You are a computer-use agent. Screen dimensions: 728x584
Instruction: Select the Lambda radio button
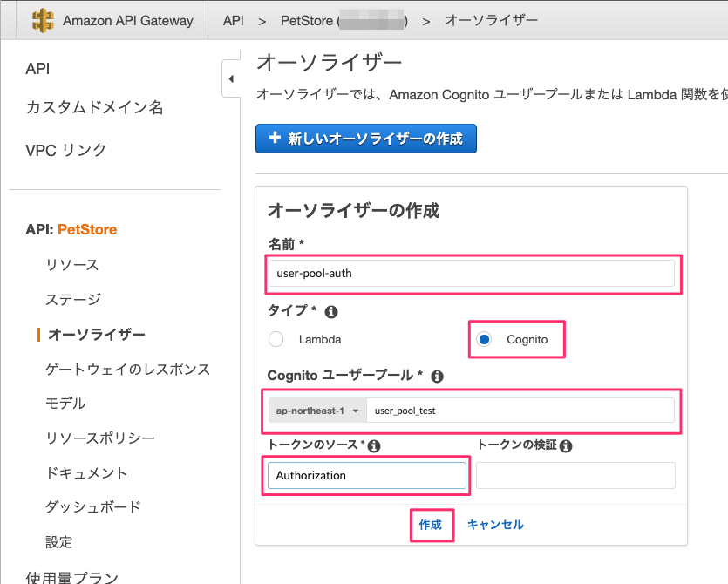tap(276, 339)
